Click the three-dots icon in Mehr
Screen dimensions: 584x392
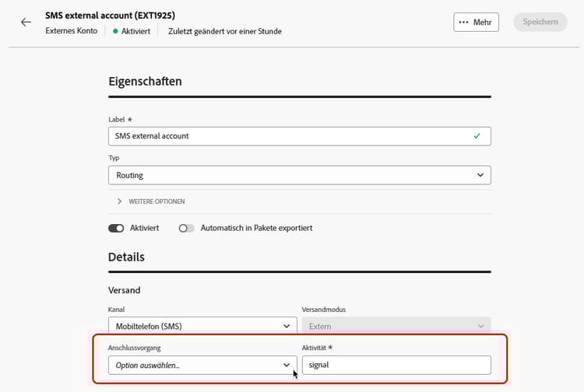point(464,22)
